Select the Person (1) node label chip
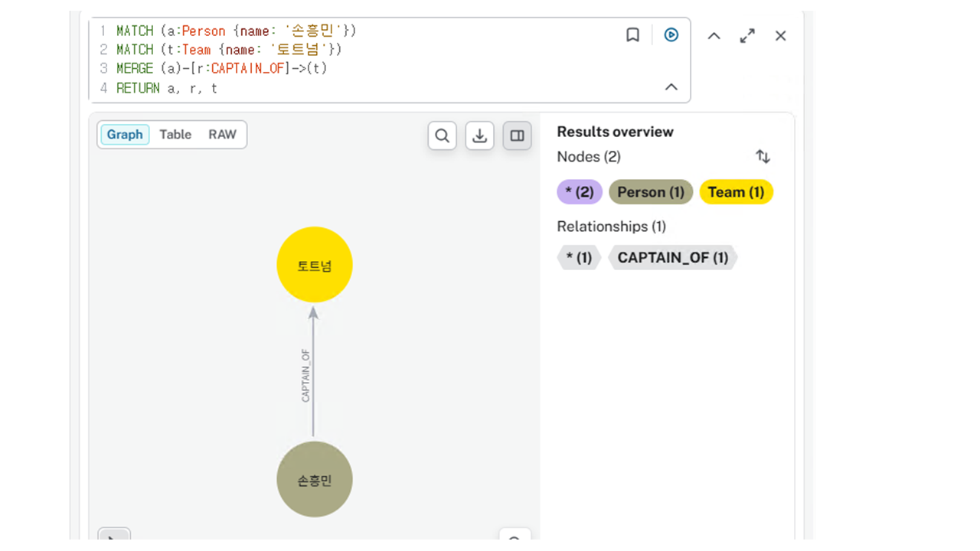The height and width of the screenshot is (551, 980). point(651,192)
